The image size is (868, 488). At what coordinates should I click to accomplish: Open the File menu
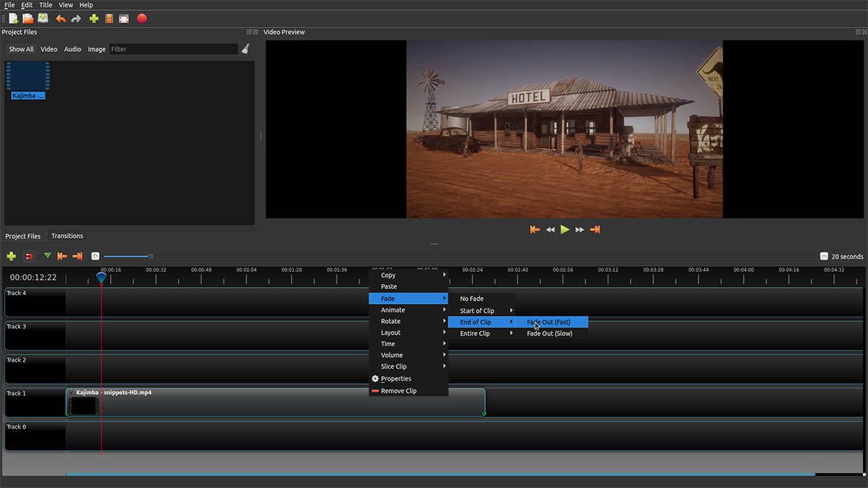click(x=9, y=5)
